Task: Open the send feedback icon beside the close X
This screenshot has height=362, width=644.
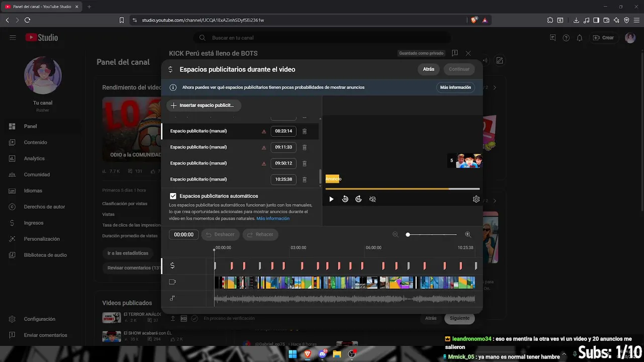Action: [x=454, y=53]
